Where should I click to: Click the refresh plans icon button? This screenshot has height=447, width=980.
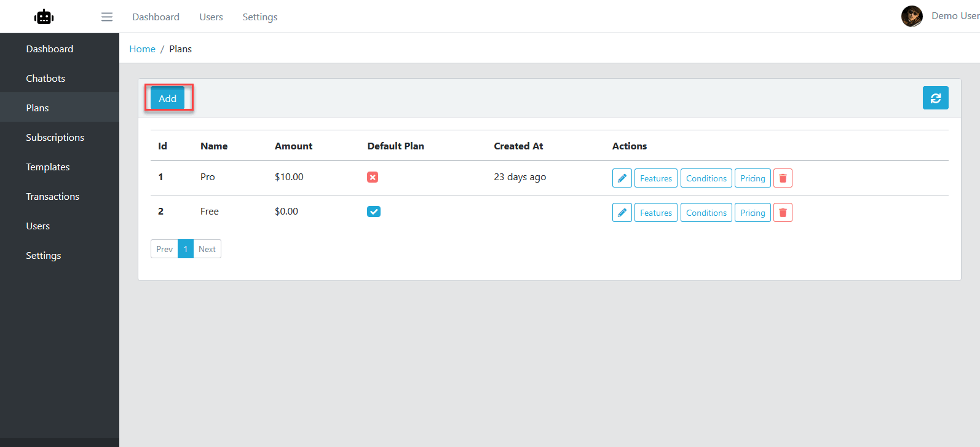click(935, 98)
